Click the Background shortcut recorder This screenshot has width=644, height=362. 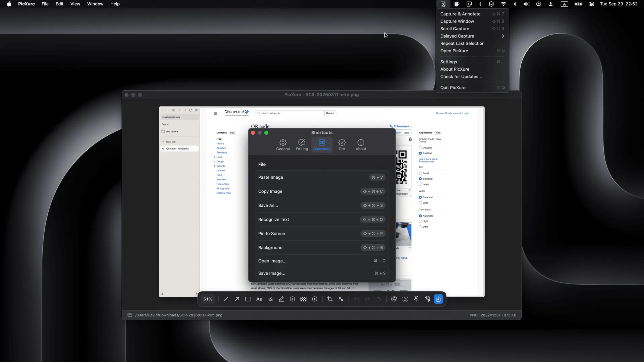(373, 248)
